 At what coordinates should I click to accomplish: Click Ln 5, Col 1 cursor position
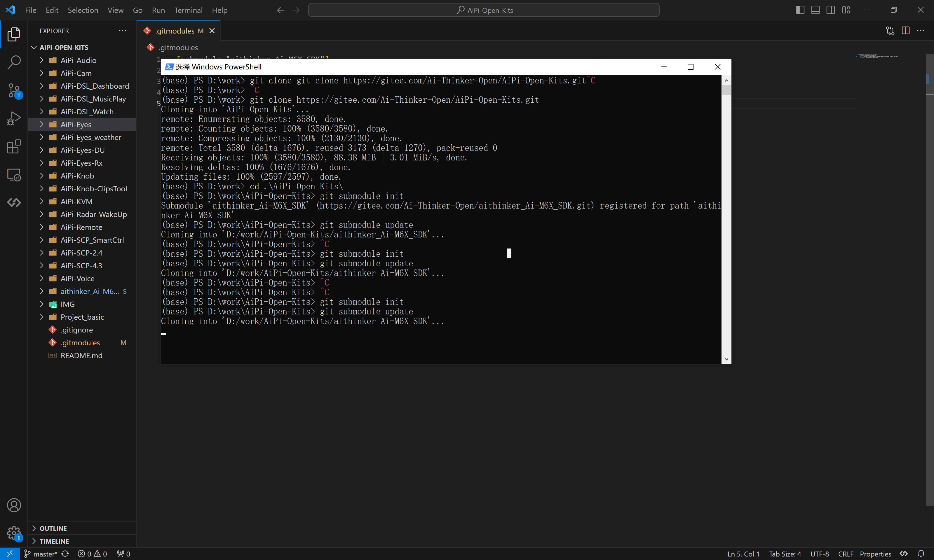743,554
